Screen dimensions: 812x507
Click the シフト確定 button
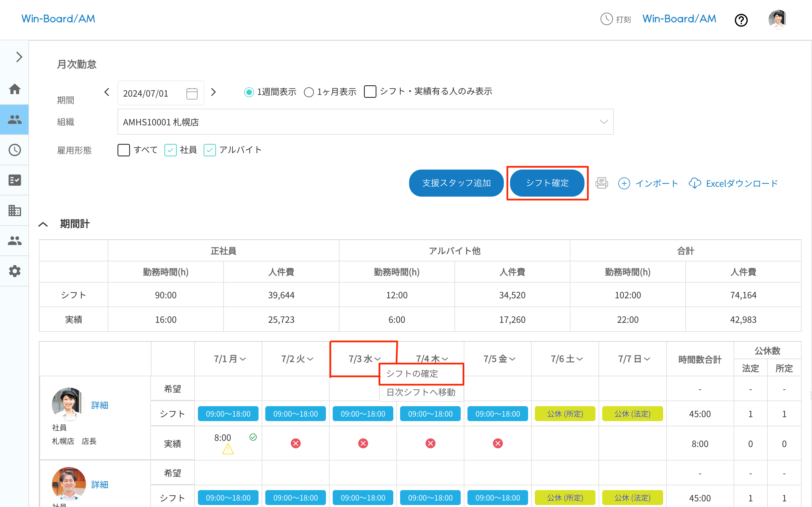(x=547, y=183)
